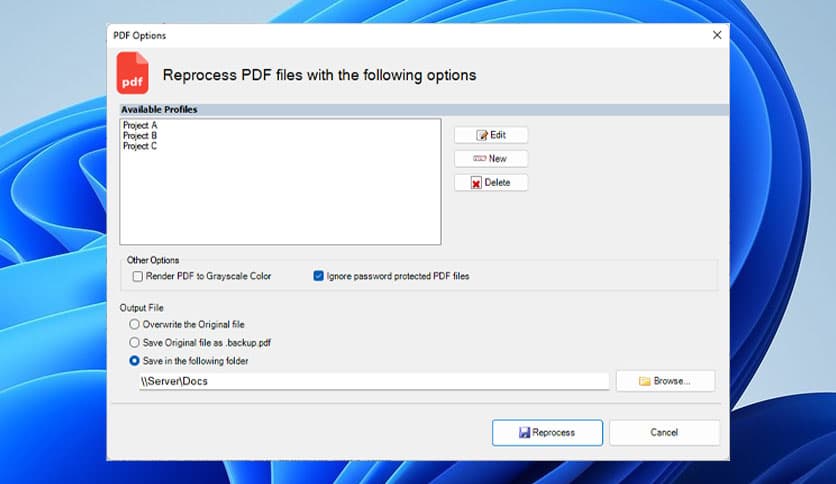836x484 pixels.
Task: Select Project C in Available Profiles
Action: pyautogui.click(x=140, y=146)
